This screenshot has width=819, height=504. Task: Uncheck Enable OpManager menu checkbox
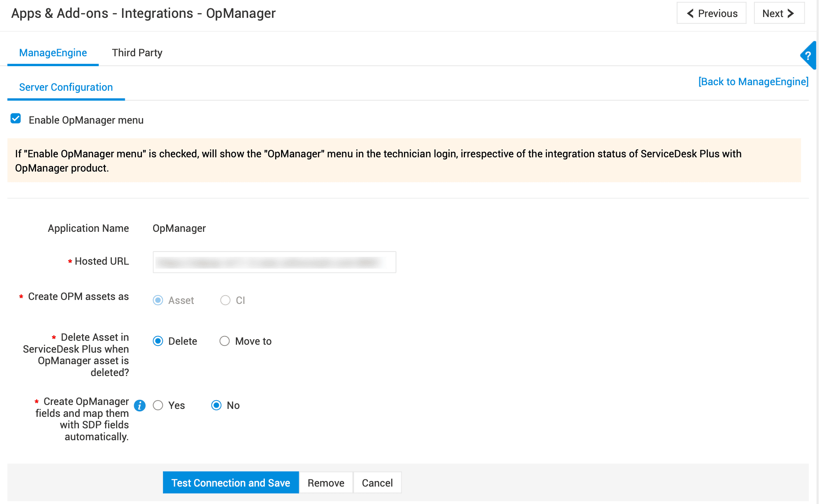16,119
